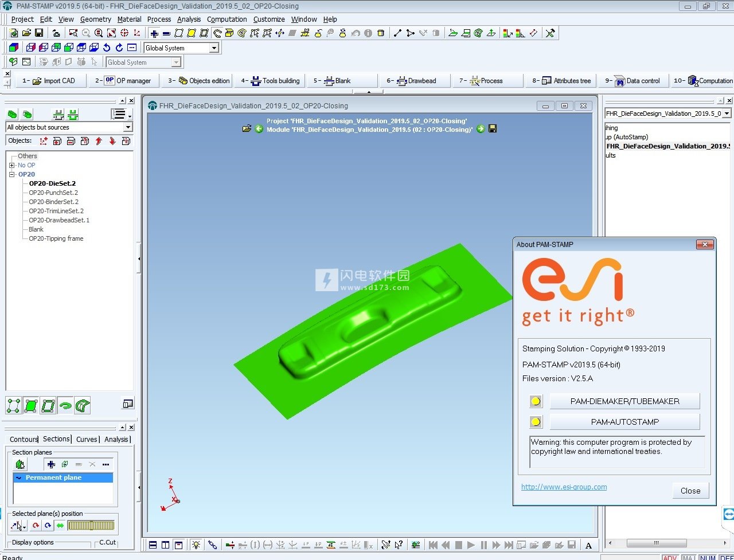This screenshot has height=560, width=734.
Task: Toggle the PAM-DIEMAKER/TUBEMAKER yellow indicator
Action: [x=536, y=401]
